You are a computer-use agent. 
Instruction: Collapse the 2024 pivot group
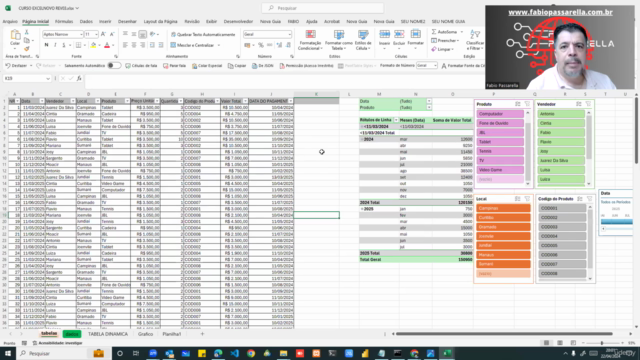point(362,139)
